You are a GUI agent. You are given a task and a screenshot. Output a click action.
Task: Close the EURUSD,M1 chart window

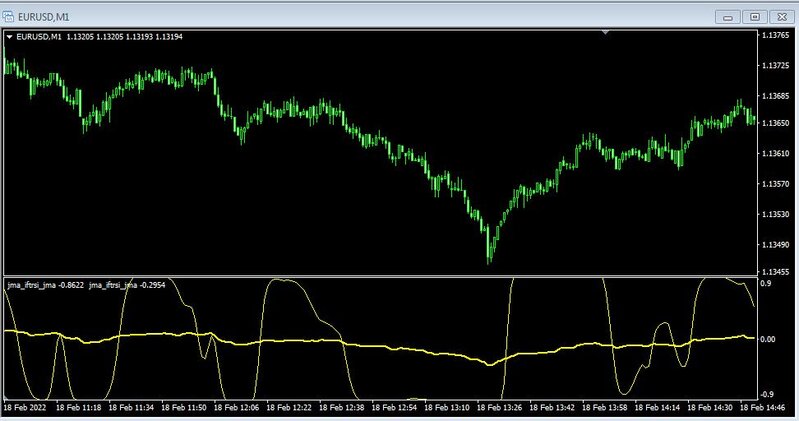[x=782, y=17]
